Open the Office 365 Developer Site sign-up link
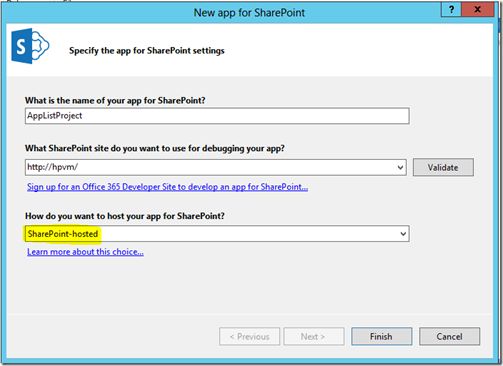This screenshot has width=503, height=366. (x=167, y=187)
